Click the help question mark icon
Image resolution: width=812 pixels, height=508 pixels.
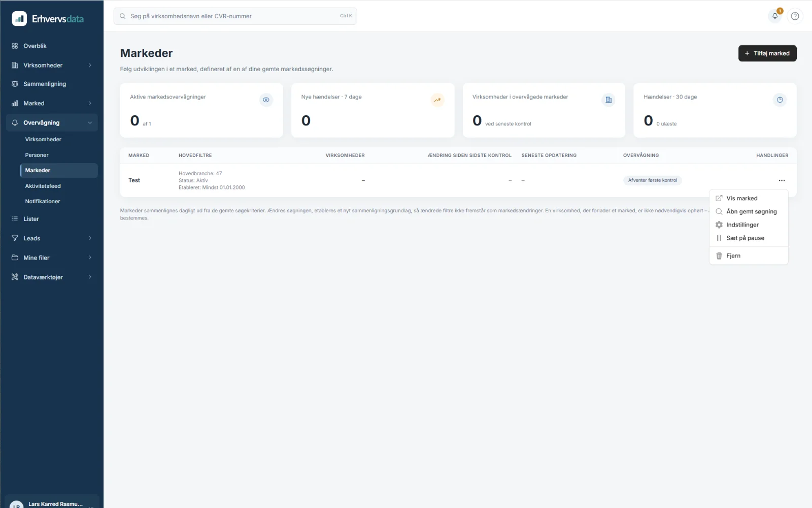pos(795,16)
